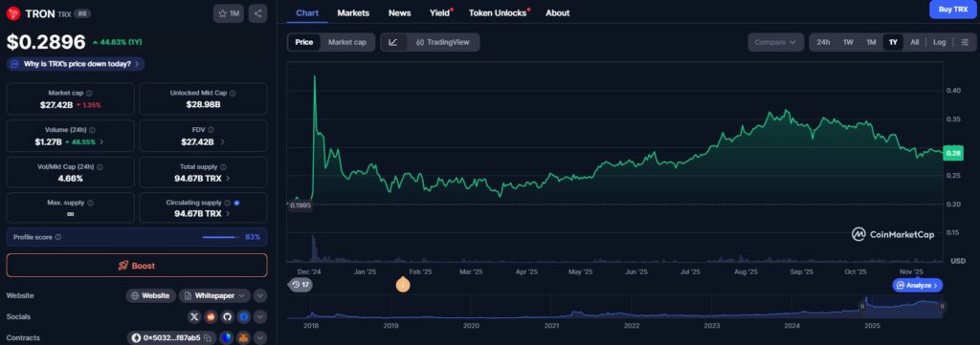Click the Buy TRX button
Viewport: 980px width, 345px height.
click(x=953, y=10)
